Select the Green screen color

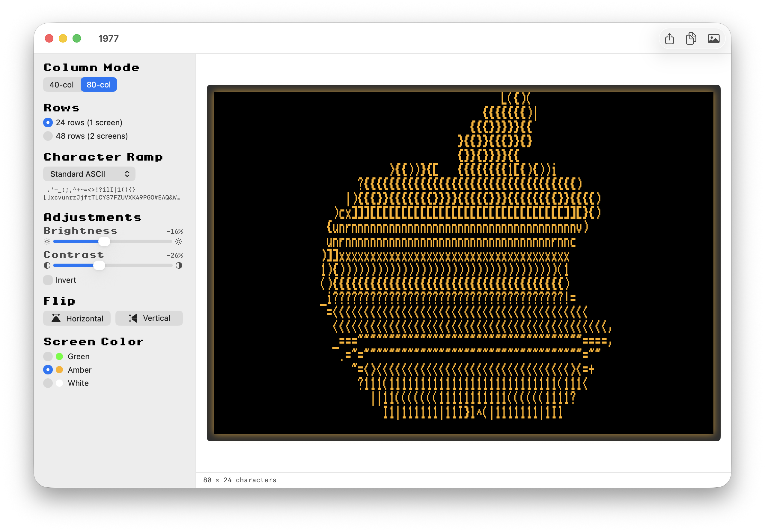[x=48, y=356]
